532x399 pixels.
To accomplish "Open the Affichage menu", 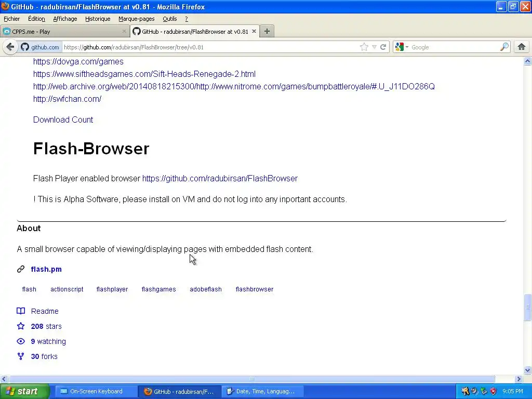I will (x=65, y=19).
